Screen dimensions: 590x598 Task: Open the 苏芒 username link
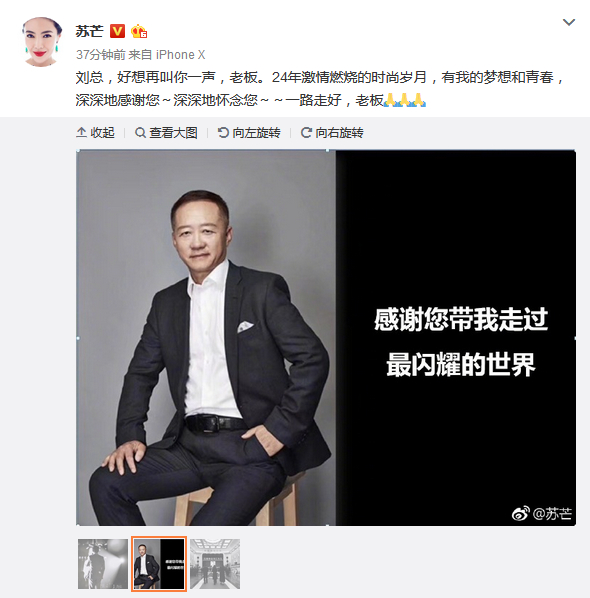pyautogui.click(x=89, y=31)
